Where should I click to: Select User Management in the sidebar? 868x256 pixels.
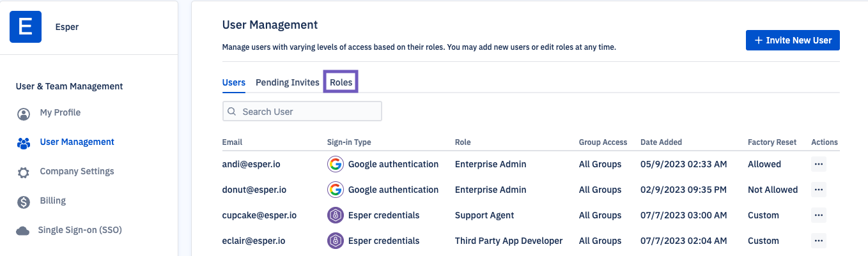(x=77, y=142)
